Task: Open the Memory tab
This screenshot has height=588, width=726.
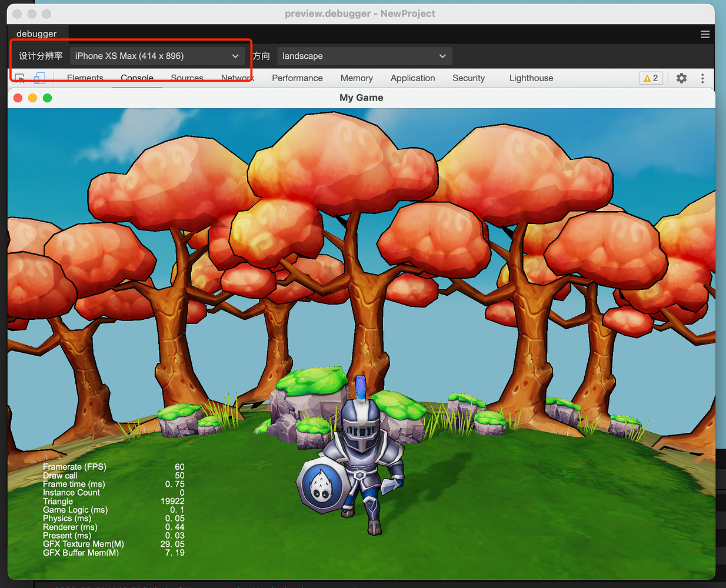Action: click(357, 78)
